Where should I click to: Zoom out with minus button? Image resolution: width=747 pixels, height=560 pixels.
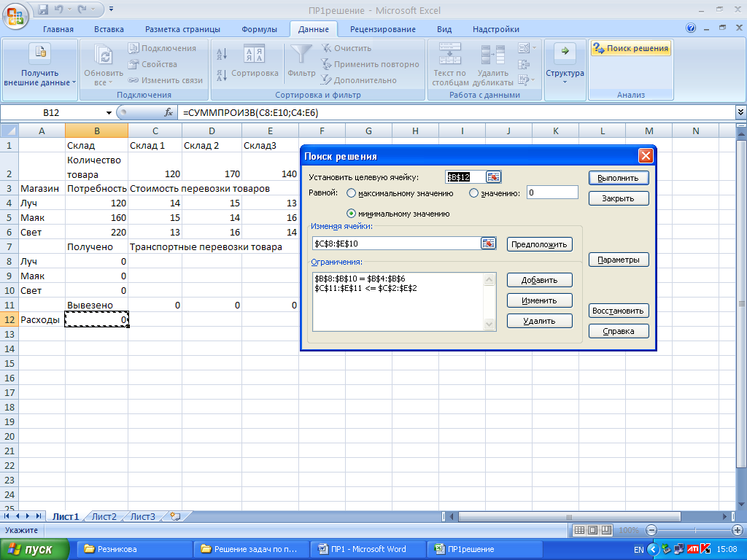point(651,530)
